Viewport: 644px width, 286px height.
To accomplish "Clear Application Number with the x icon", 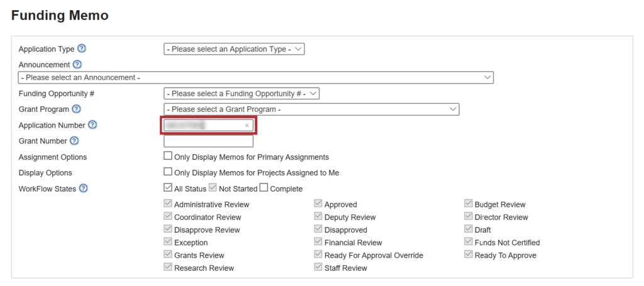I will click(247, 126).
